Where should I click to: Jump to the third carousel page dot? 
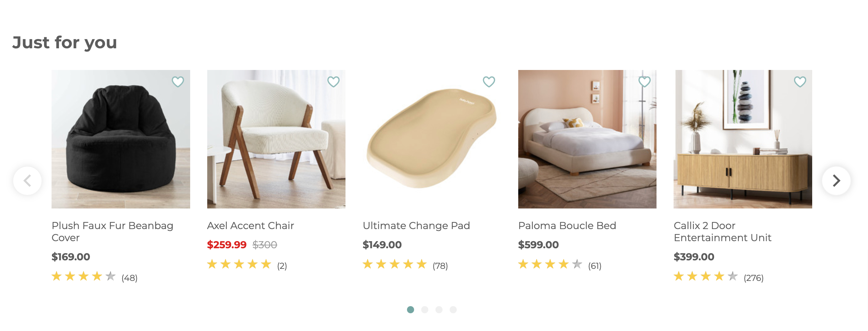click(x=439, y=310)
